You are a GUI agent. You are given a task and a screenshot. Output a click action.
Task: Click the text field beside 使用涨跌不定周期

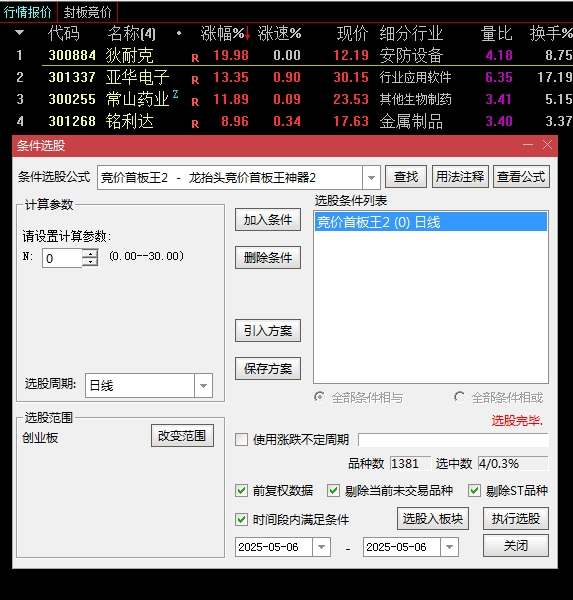click(x=453, y=440)
